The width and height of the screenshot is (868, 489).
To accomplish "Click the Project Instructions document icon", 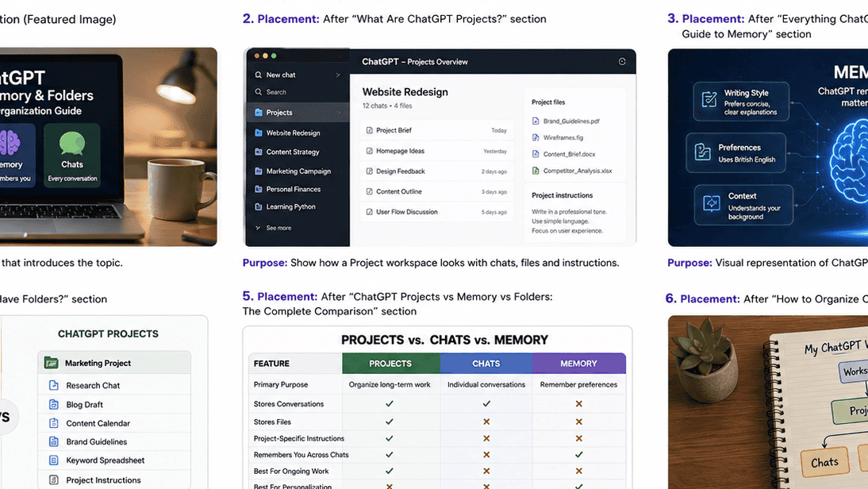I will (54, 480).
